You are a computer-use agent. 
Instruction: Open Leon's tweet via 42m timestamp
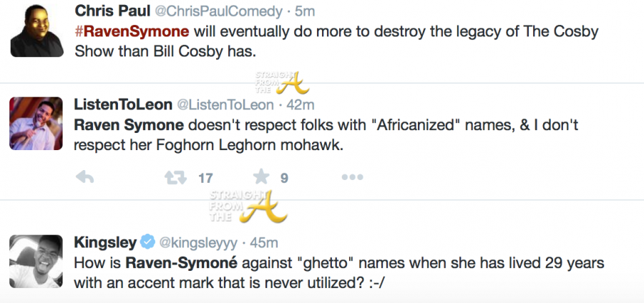point(300,104)
